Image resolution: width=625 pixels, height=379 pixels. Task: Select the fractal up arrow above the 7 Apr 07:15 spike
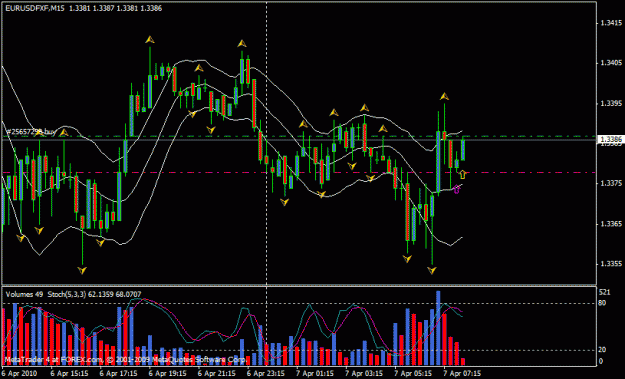444,96
